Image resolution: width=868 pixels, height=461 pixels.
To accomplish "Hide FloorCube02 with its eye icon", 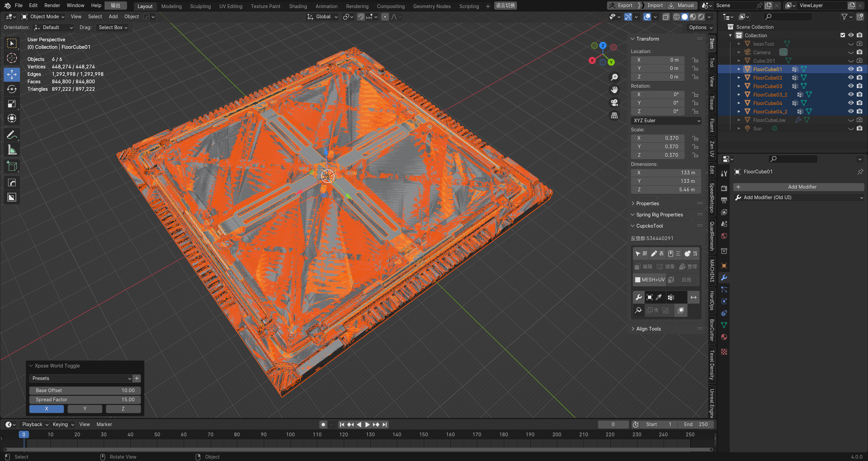I will (x=851, y=78).
